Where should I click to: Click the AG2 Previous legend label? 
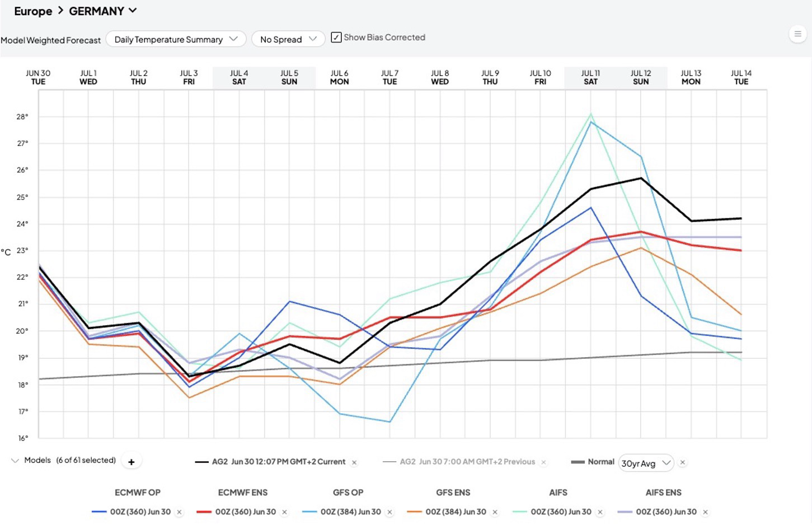tap(467, 462)
